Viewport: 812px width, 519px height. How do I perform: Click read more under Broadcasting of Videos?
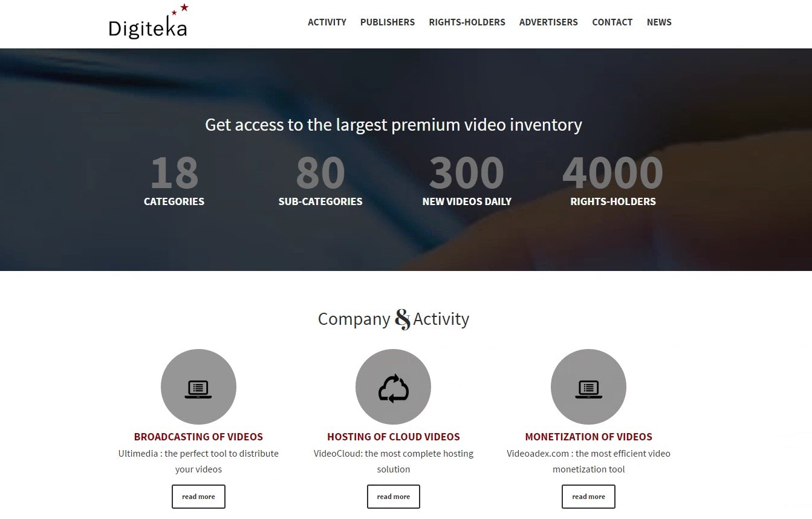point(198,497)
